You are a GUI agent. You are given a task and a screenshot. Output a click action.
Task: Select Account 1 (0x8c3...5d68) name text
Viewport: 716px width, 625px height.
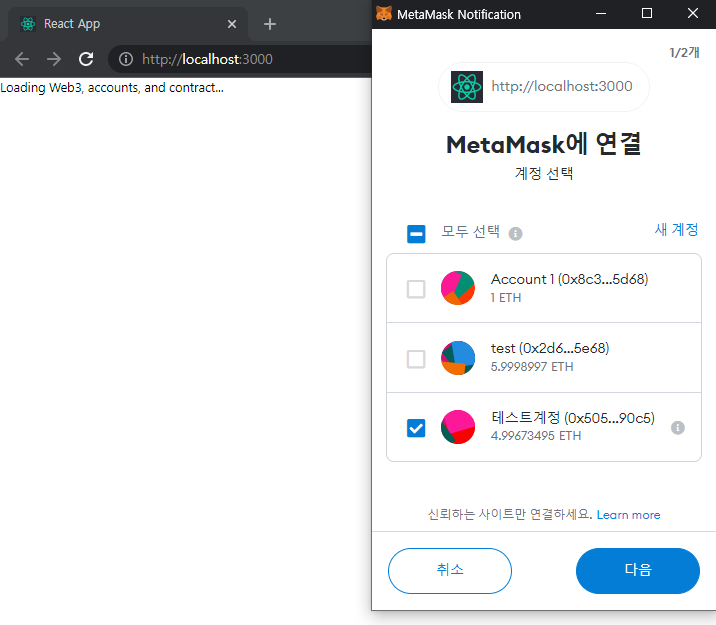(569, 279)
